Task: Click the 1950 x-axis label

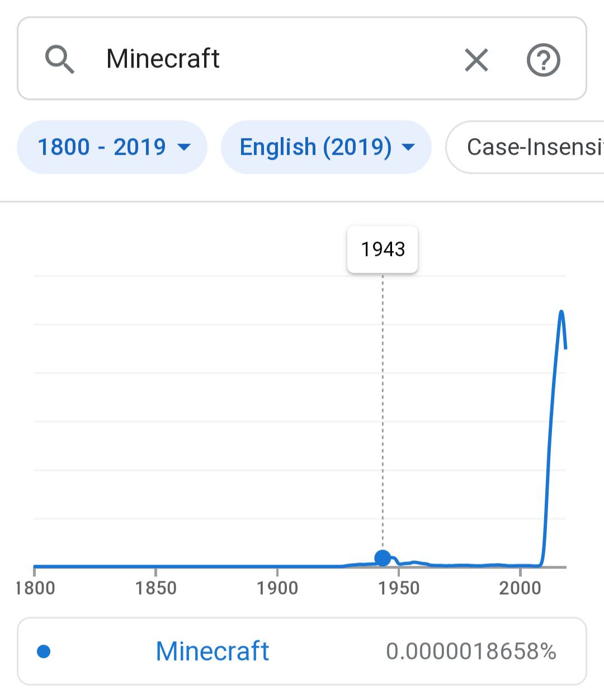Action: pyautogui.click(x=399, y=588)
